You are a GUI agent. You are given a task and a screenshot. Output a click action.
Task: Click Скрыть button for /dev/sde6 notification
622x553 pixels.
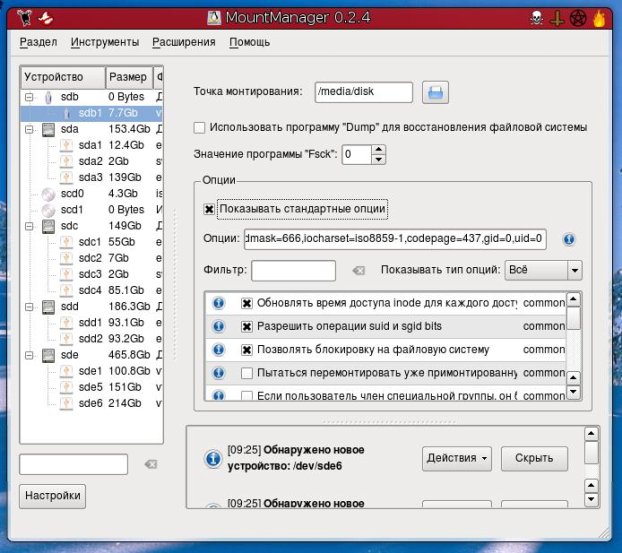(x=534, y=459)
